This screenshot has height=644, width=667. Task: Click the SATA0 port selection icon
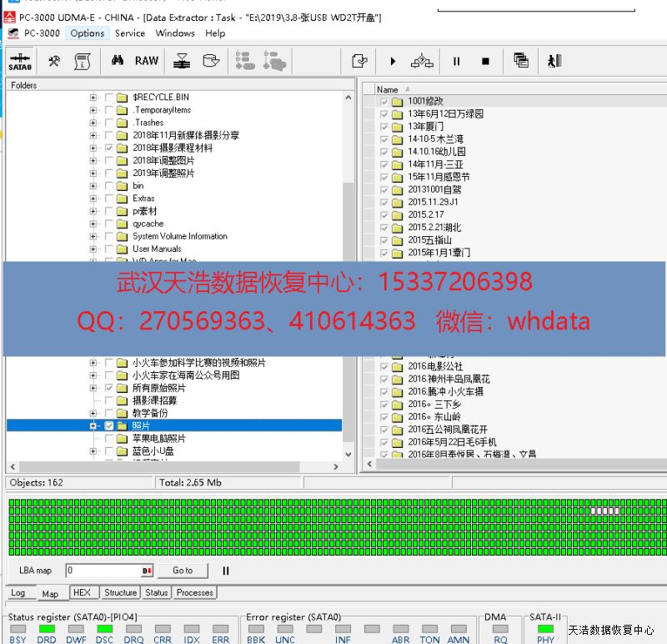point(19,61)
